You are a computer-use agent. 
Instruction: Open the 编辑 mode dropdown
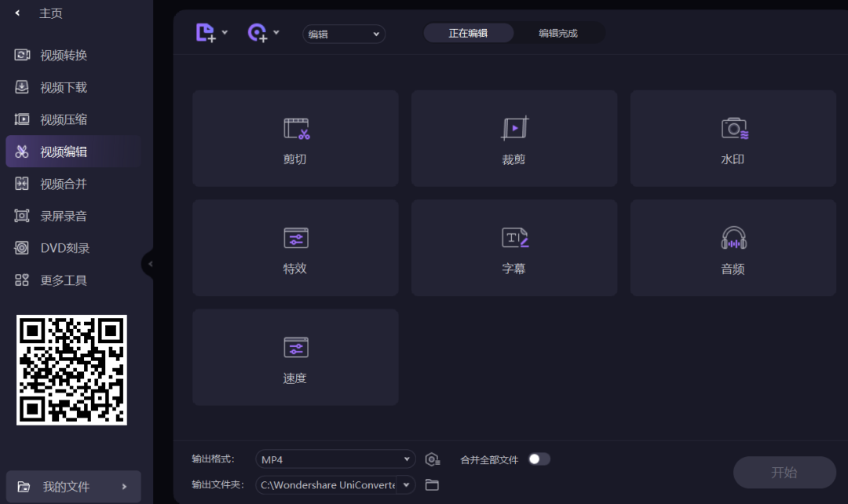click(x=343, y=34)
